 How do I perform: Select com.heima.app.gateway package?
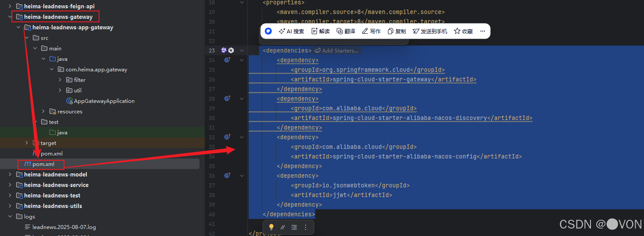pyautogui.click(x=96, y=70)
